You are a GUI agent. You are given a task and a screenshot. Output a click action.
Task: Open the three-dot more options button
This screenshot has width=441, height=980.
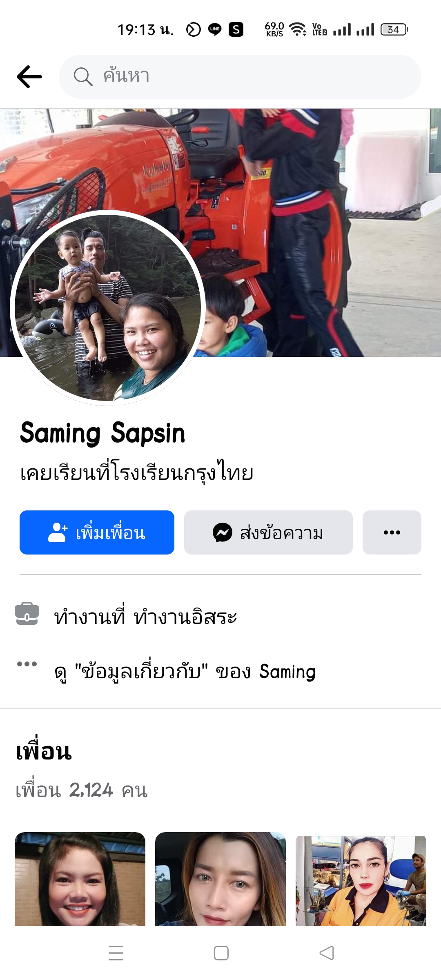392,532
